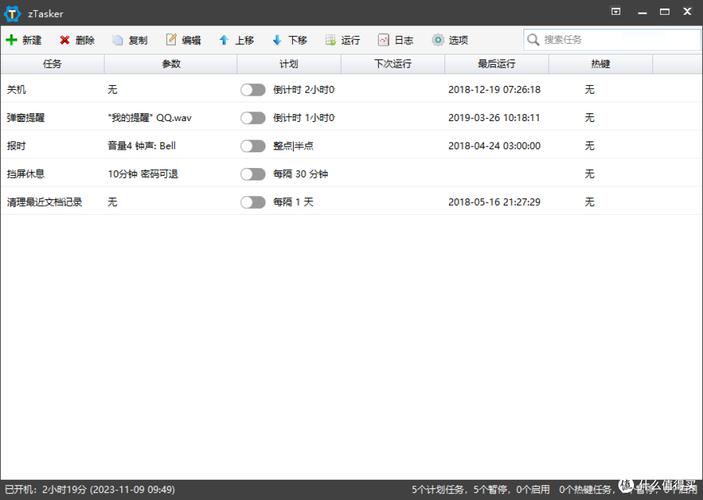Viewport: 703px width, 500px height.
Task: Enable the 挡屏休息 task toggle
Action: coord(253,174)
